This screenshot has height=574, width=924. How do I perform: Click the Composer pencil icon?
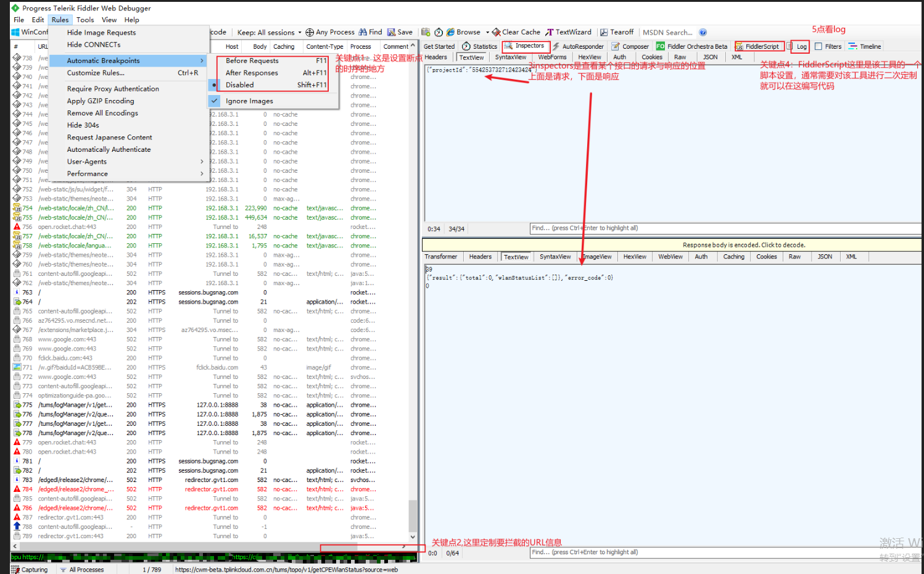616,46
